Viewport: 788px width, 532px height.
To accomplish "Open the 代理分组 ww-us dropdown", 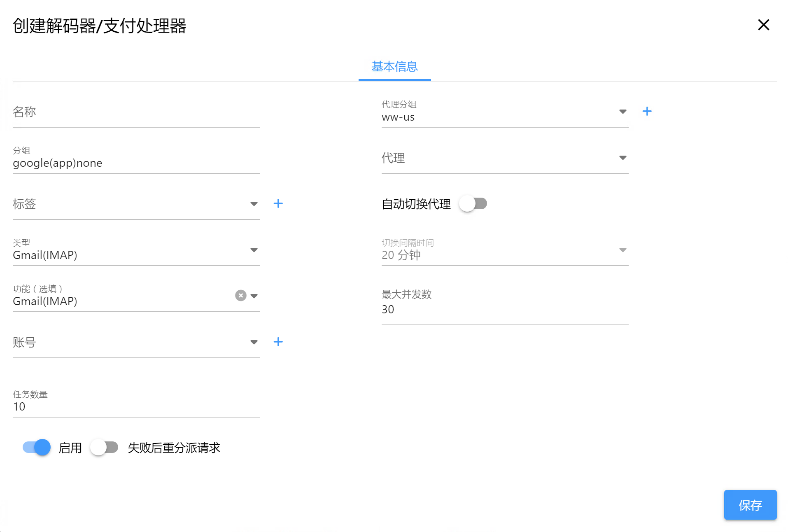I will (x=622, y=112).
